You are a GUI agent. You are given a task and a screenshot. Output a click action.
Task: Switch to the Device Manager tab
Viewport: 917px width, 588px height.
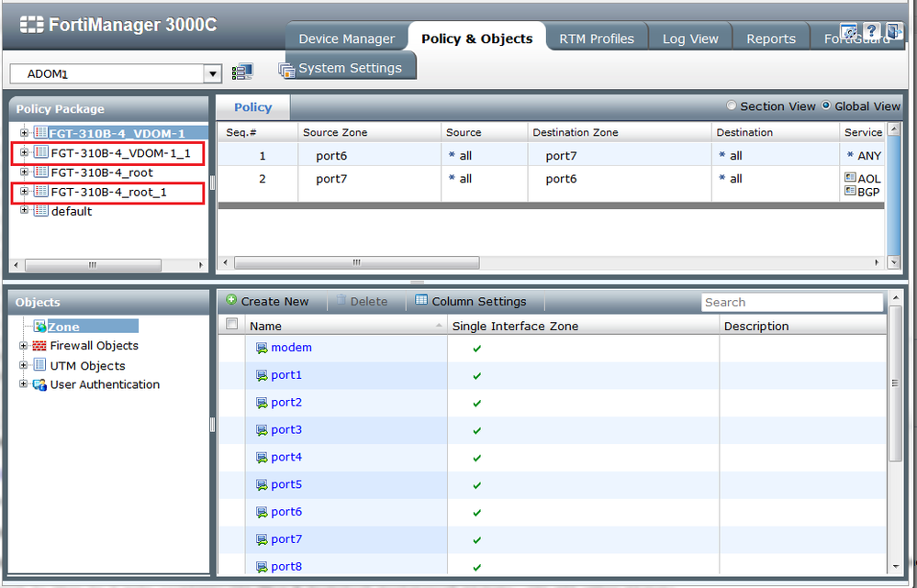tap(347, 39)
